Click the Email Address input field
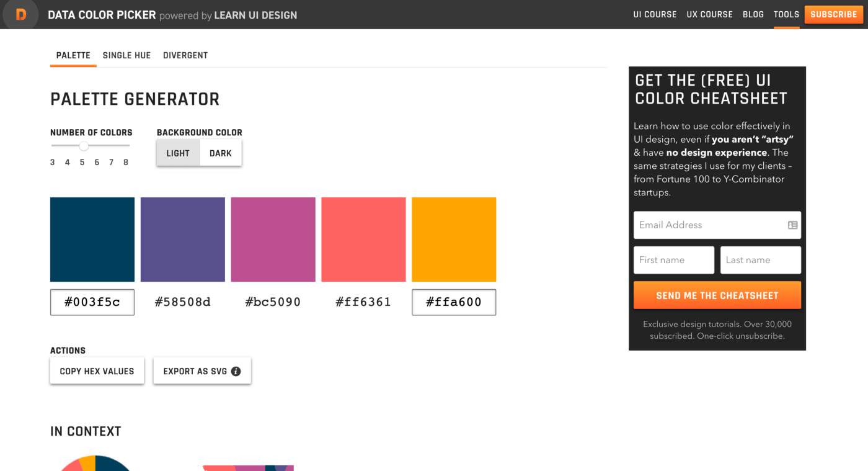Screen dimensions: 868x471 717,225
